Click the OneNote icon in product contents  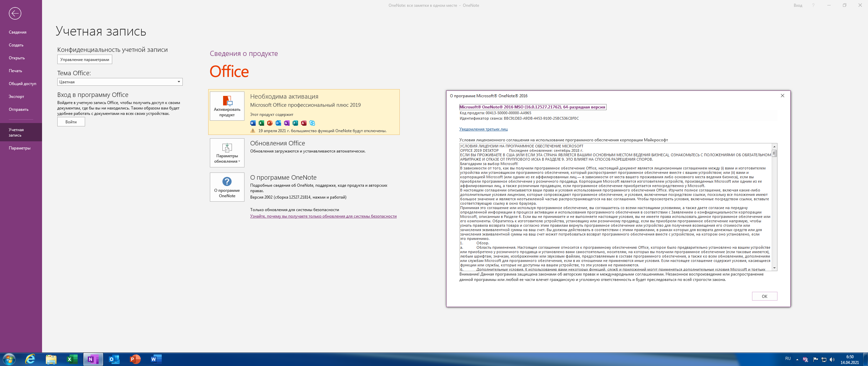pyautogui.click(x=287, y=123)
